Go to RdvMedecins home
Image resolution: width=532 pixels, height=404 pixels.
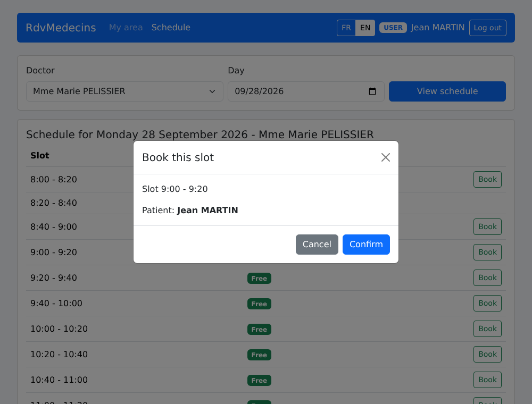tap(61, 28)
